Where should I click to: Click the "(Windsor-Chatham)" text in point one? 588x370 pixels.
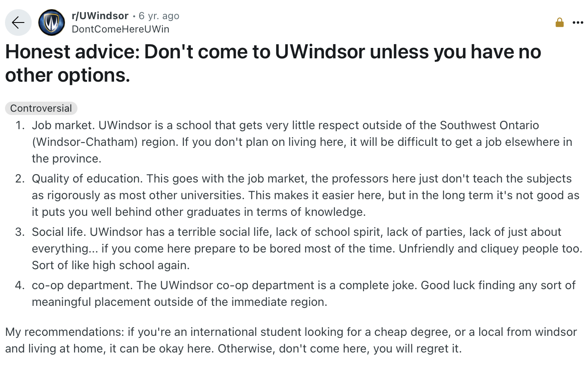(85, 142)
